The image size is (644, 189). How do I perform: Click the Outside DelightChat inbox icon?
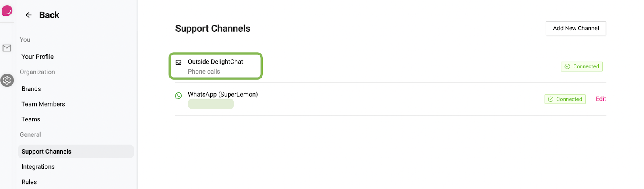tap(179, 62)
